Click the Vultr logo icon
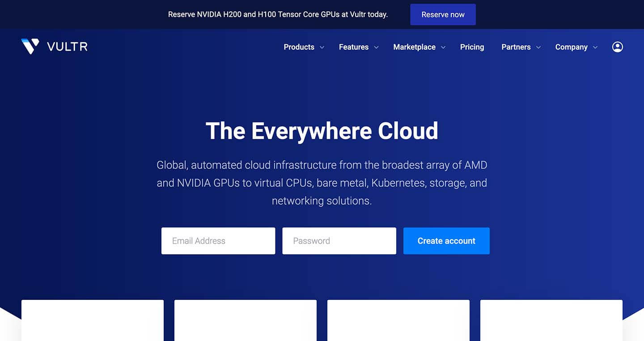This screenshot has width=644, height=341. pos(30,46)
